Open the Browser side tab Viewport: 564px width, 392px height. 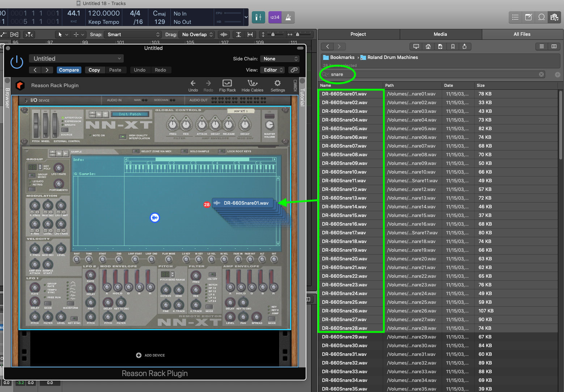(7, 98)
